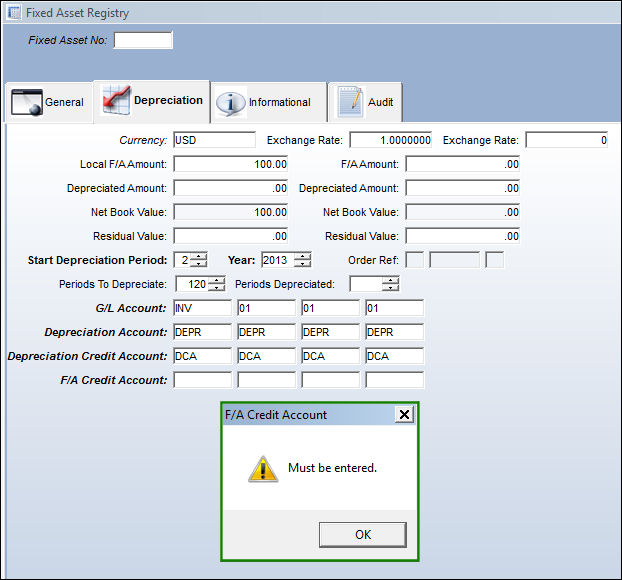Click the F/A Amount field on the right
This screenshot has width=622, height=580.
click(463, 164)
